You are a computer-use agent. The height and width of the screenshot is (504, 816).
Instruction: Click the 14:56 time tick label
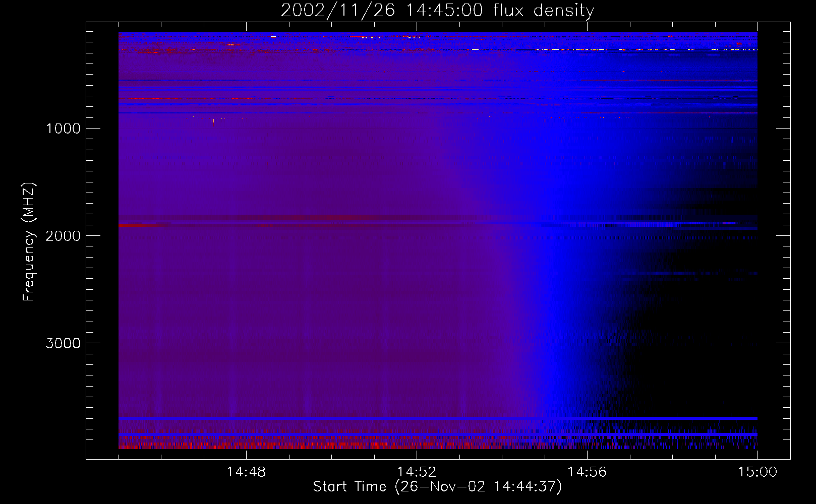[587, 472]
